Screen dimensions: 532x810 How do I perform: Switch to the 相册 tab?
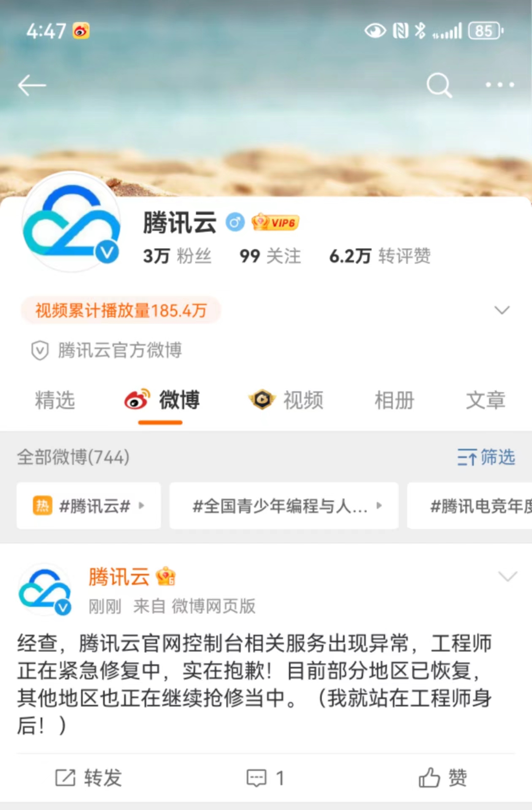click(x=394, y=400)
